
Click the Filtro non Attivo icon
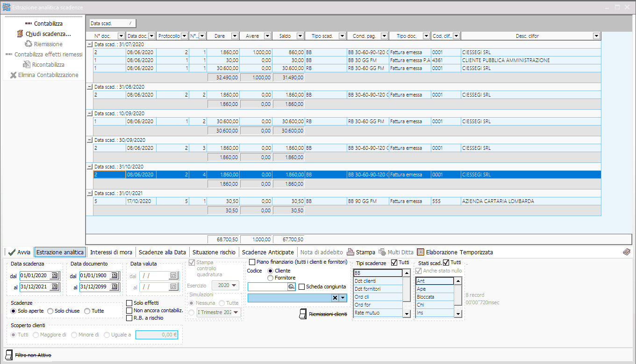click(x=9, y=355)
